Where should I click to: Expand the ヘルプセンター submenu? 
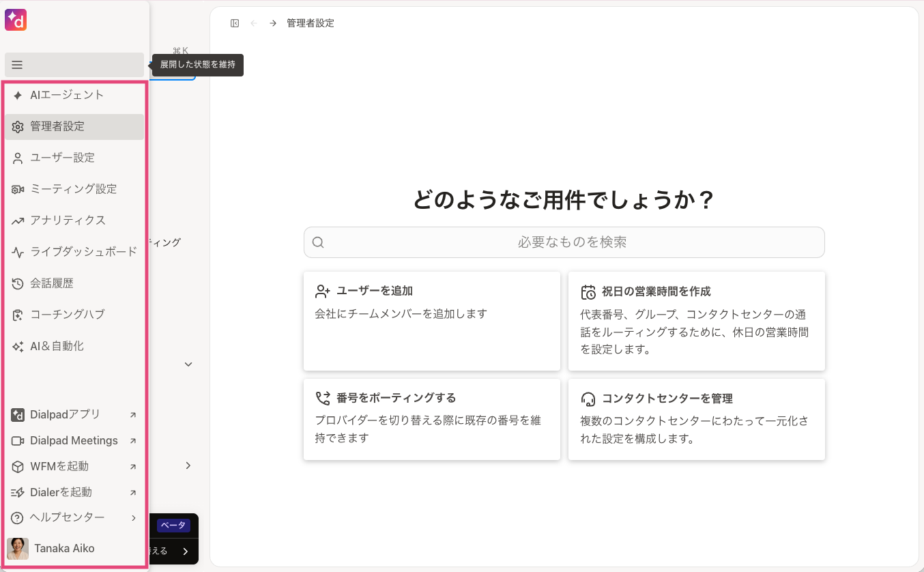click(74, 517)
